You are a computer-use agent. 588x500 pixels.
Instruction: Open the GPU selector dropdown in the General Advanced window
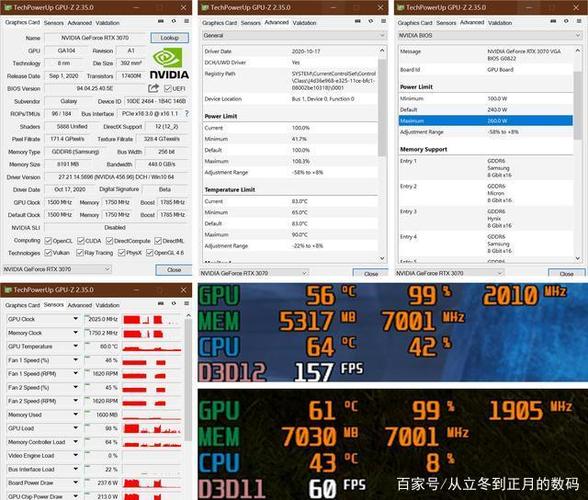(254, 273)
